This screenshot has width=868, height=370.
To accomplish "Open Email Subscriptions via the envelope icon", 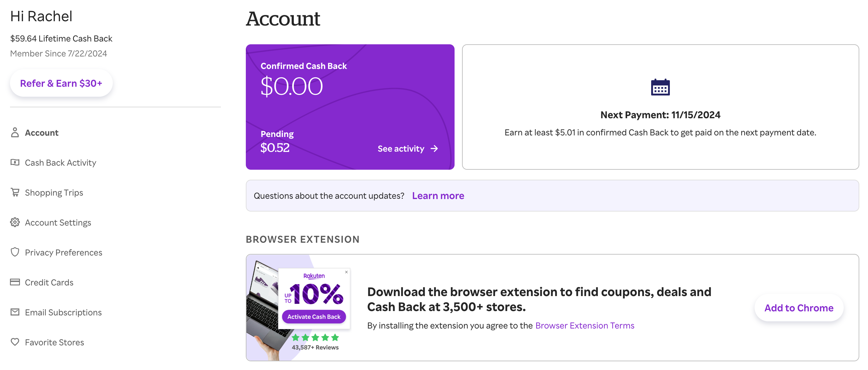I will click(15, 312).
